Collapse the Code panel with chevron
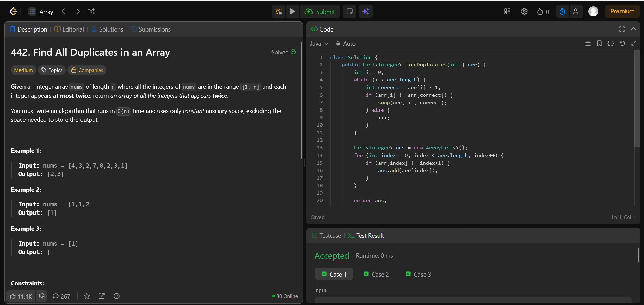 point(633,29)
